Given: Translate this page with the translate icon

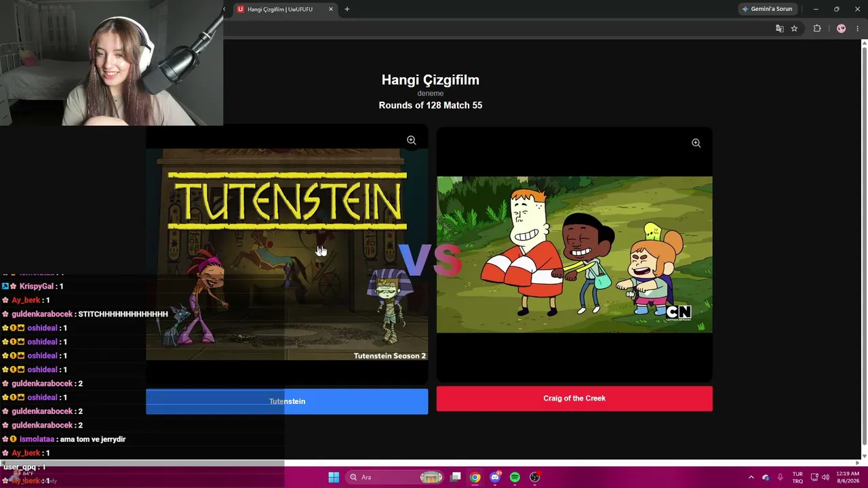Looking at the screenshot, I should pos(780,28).
